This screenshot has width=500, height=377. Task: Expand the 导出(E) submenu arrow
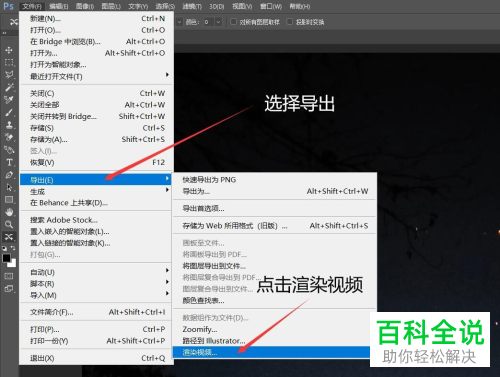tap(167, 179)
